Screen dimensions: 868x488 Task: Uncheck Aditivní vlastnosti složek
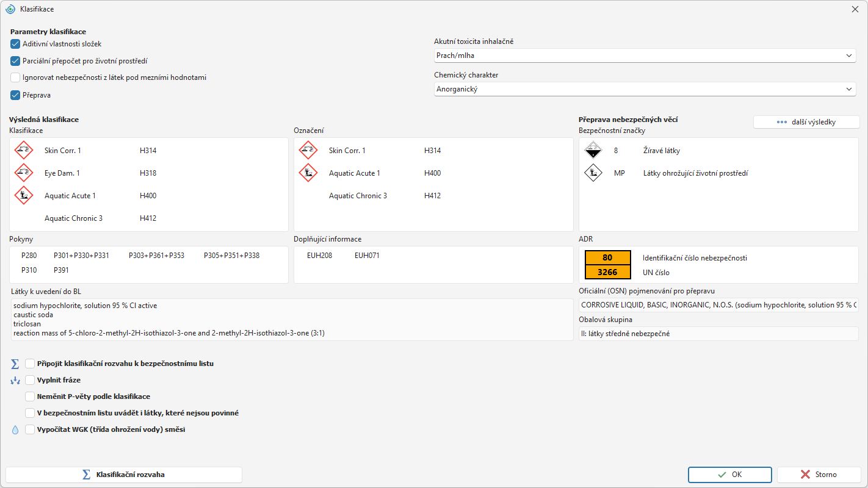15,44
